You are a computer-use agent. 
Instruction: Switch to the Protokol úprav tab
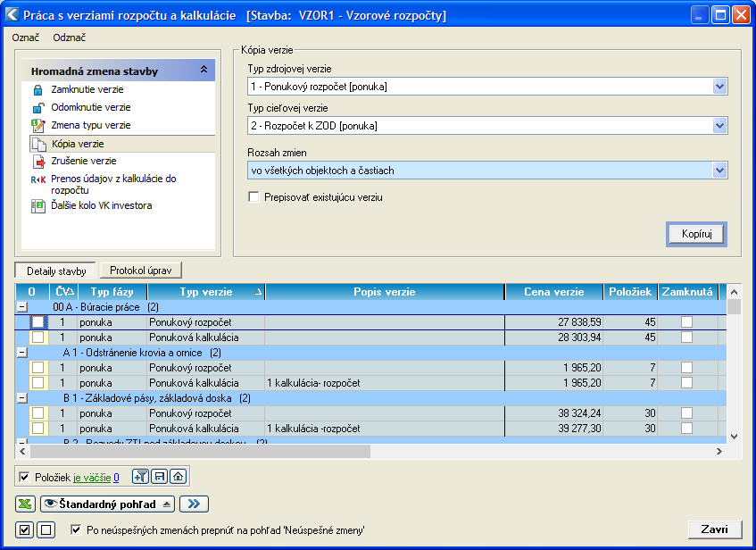click(141, 271)
